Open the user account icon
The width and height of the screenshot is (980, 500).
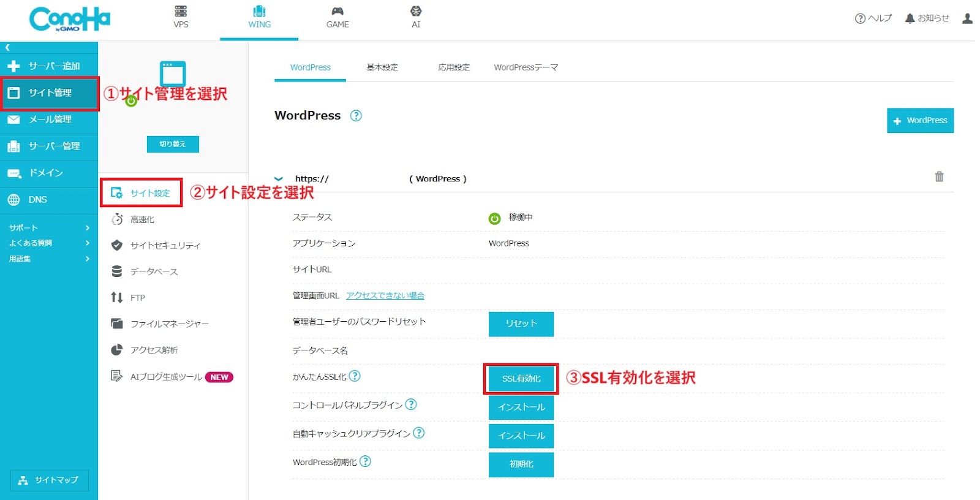(x=967, y=18)
